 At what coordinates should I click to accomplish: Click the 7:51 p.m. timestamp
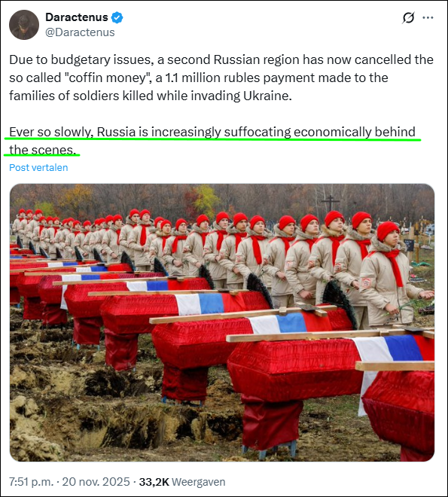coord(31,482)
